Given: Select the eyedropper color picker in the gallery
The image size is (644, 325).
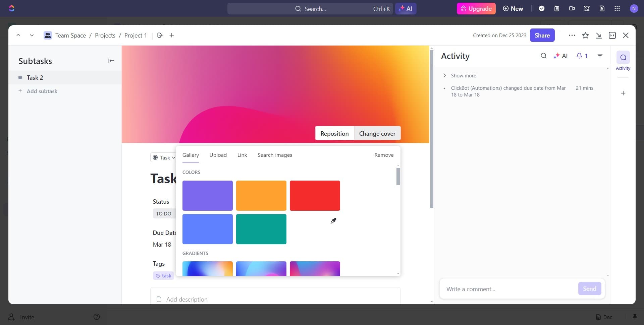Looking at the screenshot, I should coord(333,221).
